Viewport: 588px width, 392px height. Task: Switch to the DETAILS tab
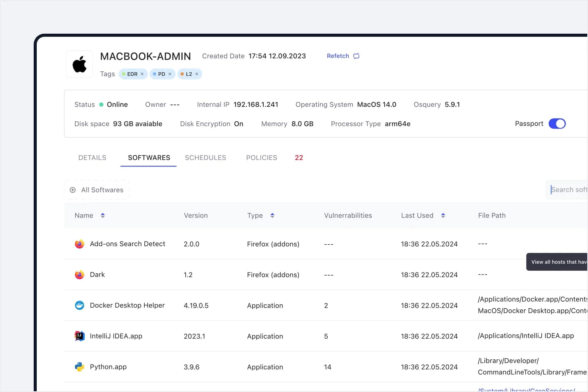pos(92,158)
